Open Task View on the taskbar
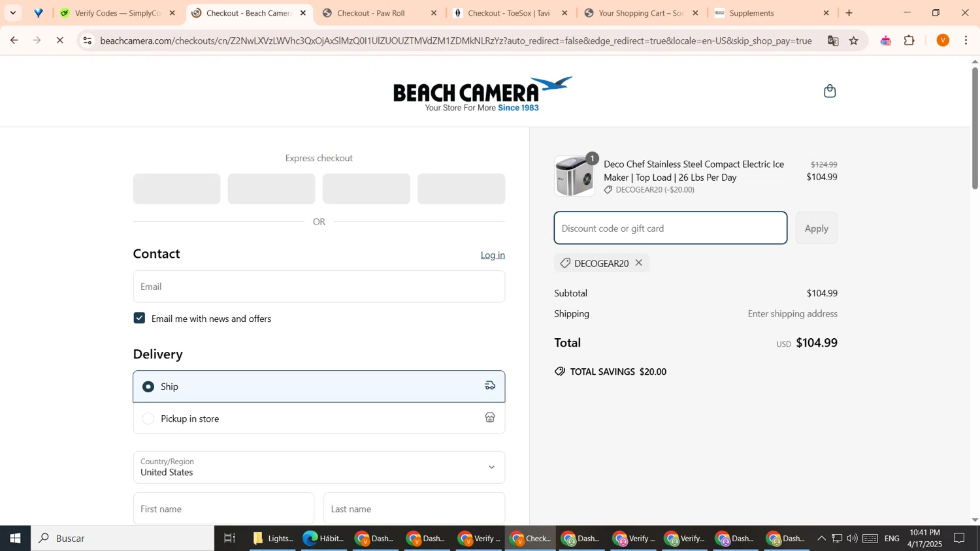The height and width of the screenshot is (551, 980). click(229, 539)
